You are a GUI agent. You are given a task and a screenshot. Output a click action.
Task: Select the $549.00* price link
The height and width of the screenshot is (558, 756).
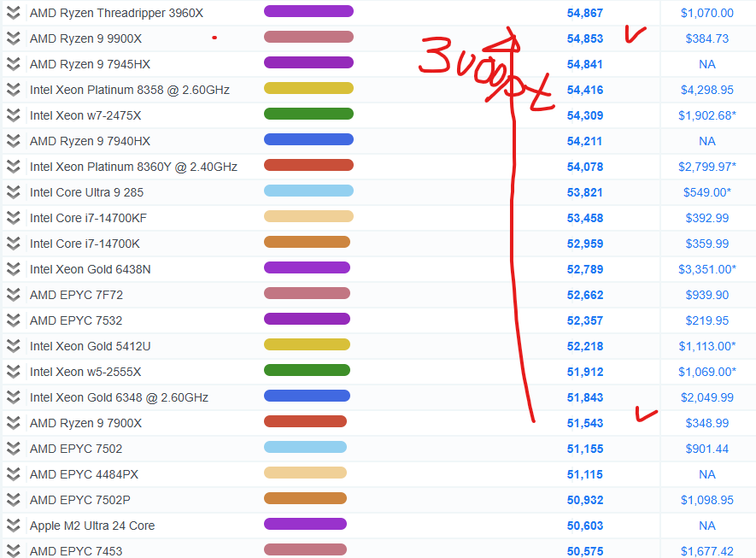(706, 192)
